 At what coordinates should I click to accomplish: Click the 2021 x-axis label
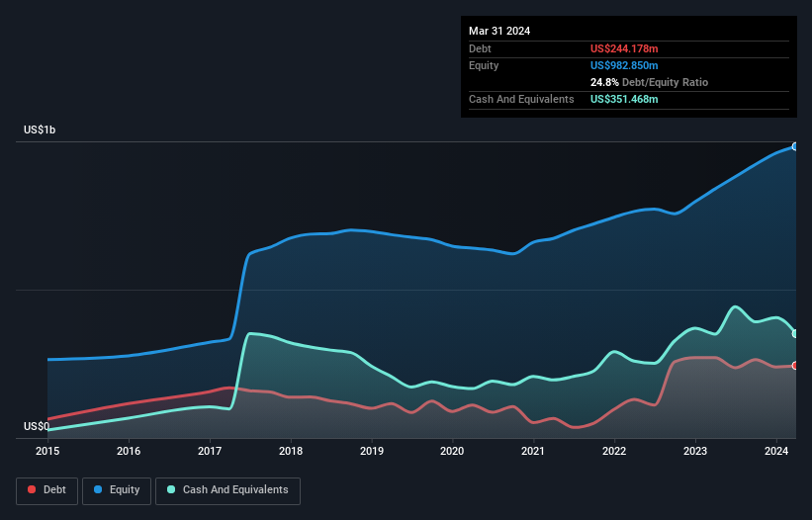[533, 451]
